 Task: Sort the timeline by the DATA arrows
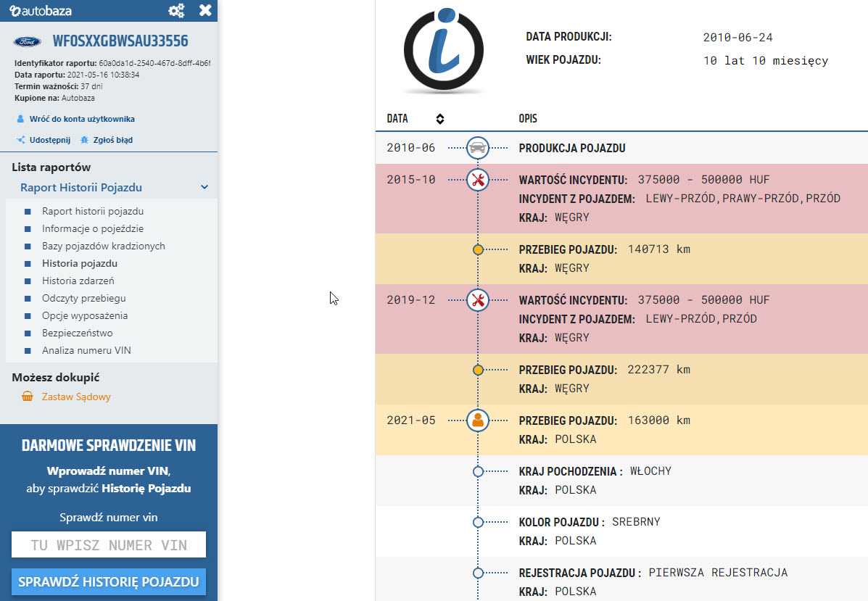tap(439, 119)
